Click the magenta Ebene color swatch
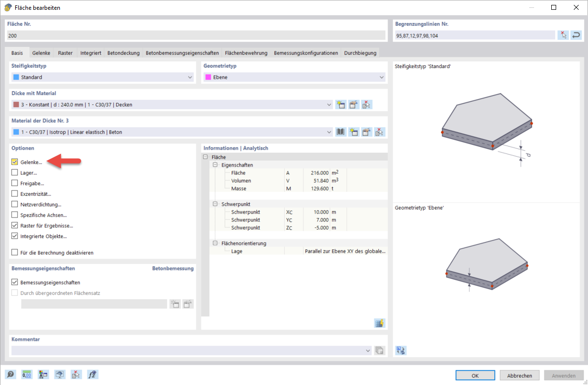Screen dimensions: 588x385 208,77
